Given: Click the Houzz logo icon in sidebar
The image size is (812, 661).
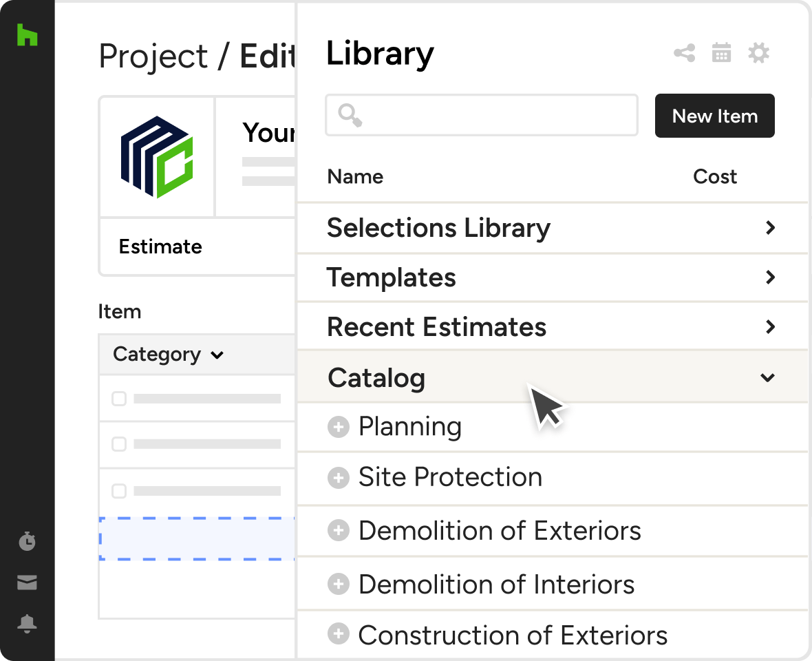Looking at the screenshot, I should point(27,34).
